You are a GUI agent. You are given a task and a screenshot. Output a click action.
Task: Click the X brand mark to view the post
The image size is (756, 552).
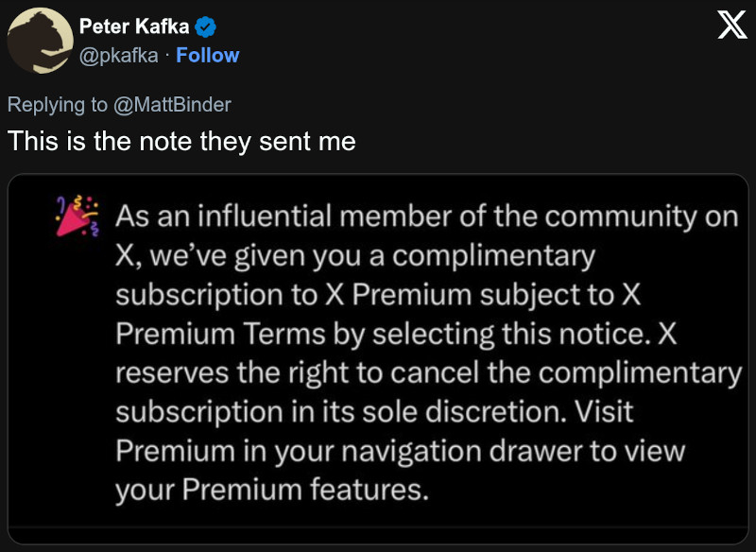point(730,26)
